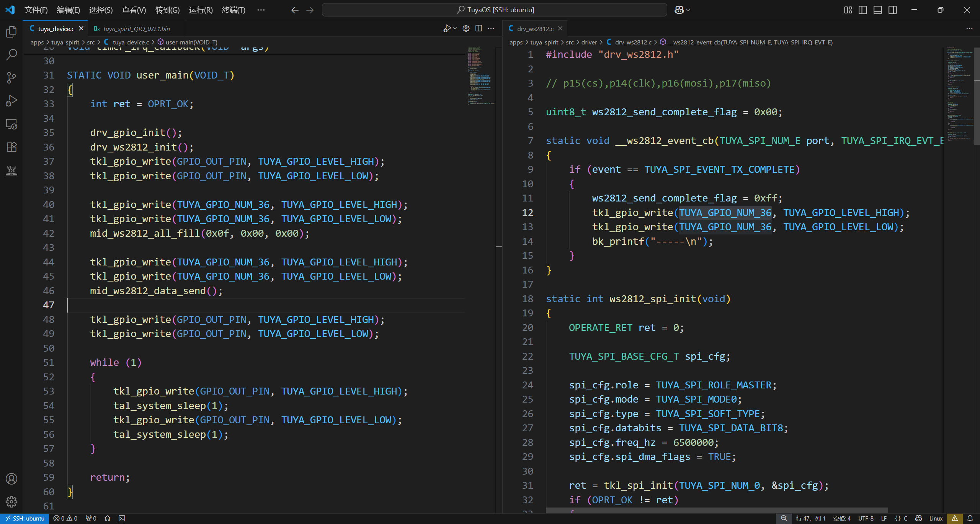Click the home icon in status bar
The width and height of the screenshot is (980, 524).
tap(108, 519)
